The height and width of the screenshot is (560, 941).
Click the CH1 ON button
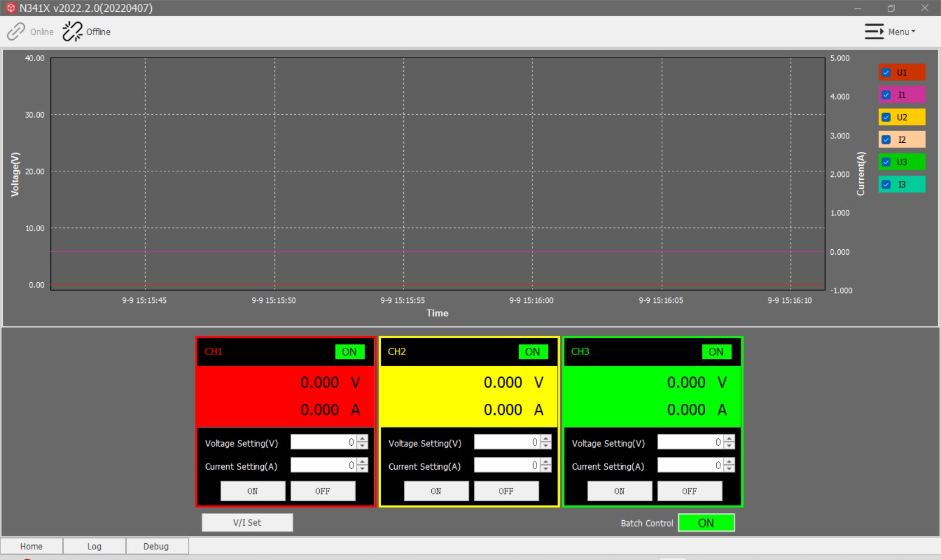pos(253,491)
